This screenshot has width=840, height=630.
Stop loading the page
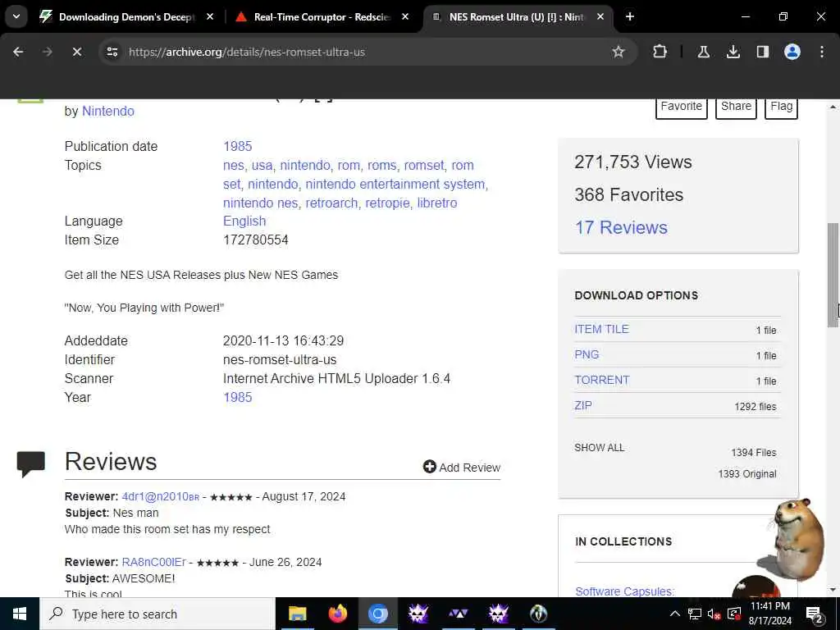pos(76,52)
